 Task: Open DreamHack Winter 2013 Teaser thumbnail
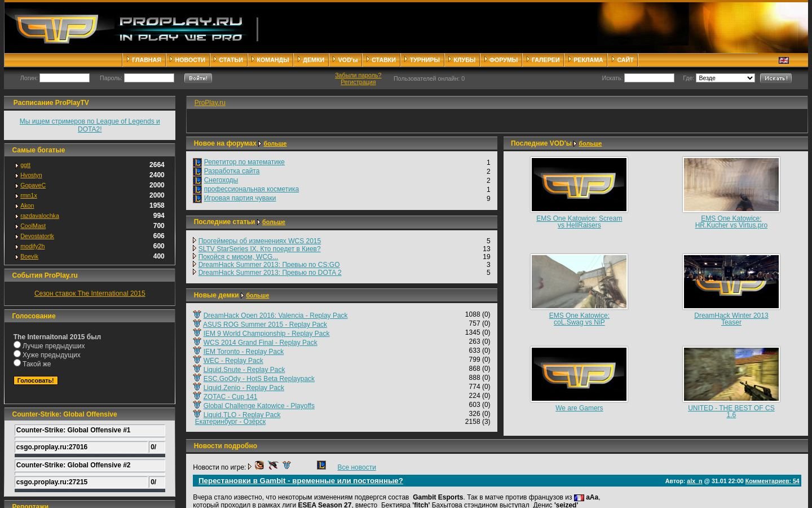tap(731, 282)
